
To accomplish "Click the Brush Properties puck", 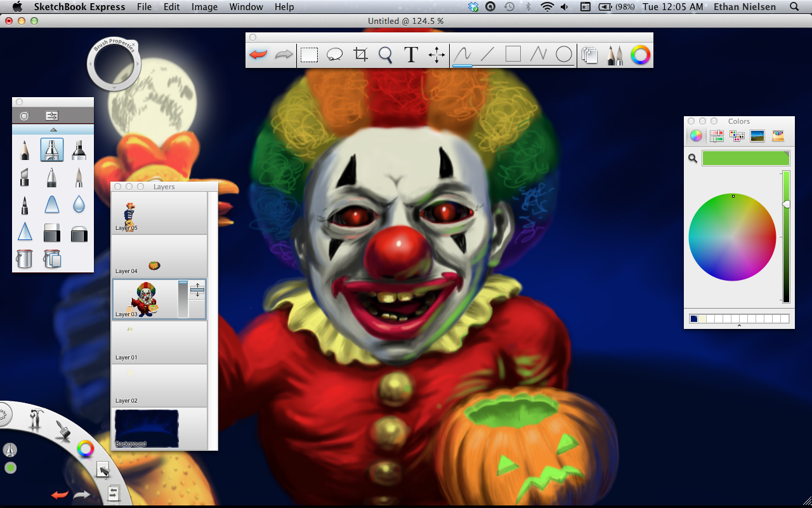I will (114, 64).
